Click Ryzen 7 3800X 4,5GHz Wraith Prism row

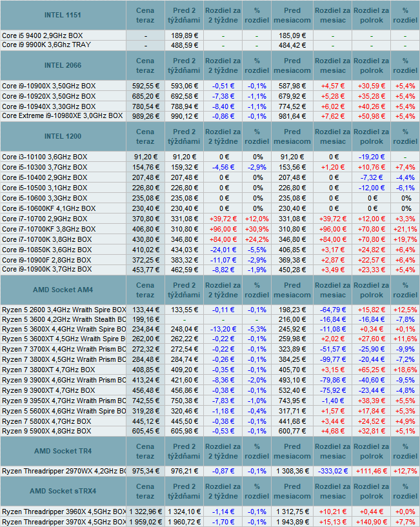click(64, 360)
